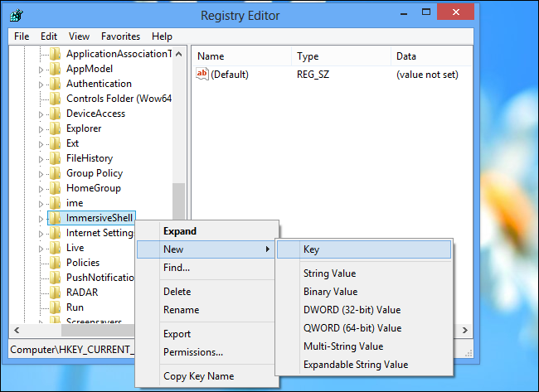Expand the AppModel key
Image resolution: width=539 pixels, height=392 pixels.
[x=41, y=70]
